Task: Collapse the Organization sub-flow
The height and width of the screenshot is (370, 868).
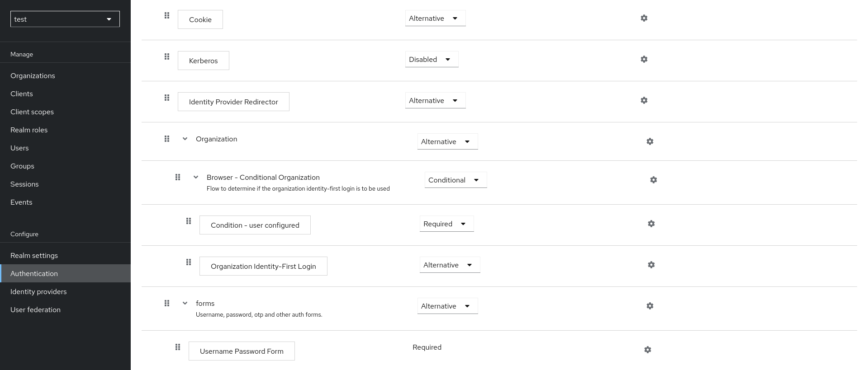Action: click(185, 139)
